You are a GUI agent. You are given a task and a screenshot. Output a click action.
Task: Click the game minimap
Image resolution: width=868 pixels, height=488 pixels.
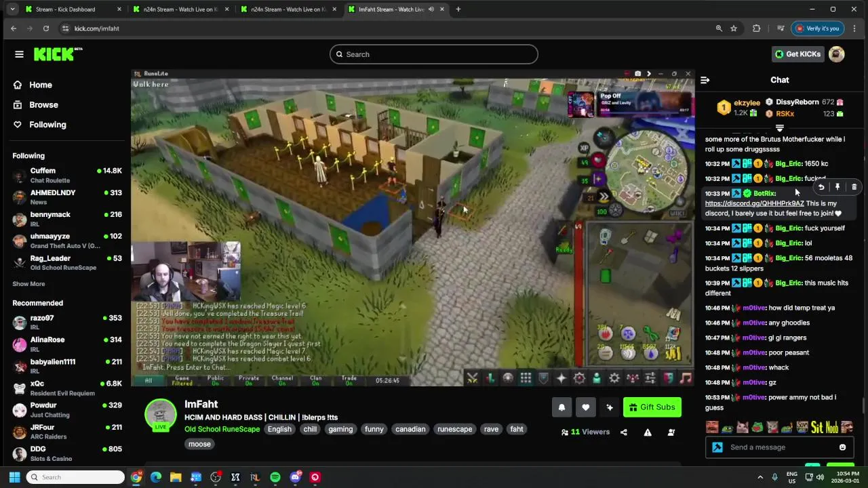tap(646, 169)
